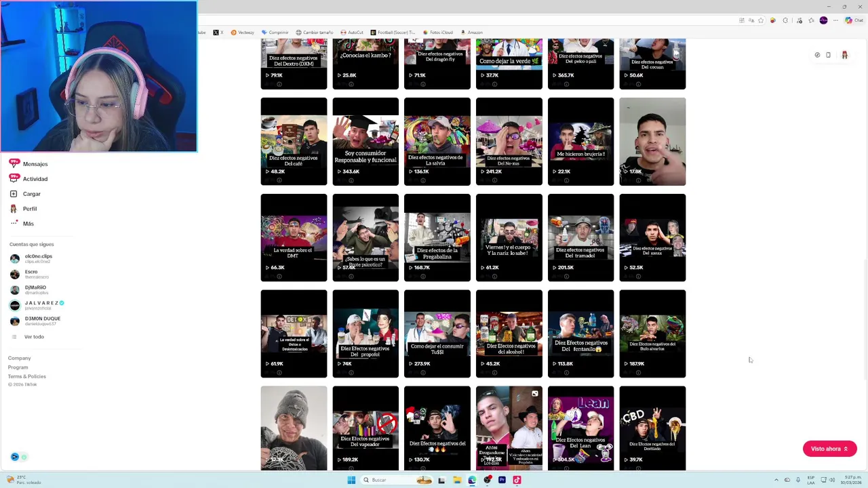Viewport: 868px width, 488px height.
Task: Open Perfil avatar icon in sidebar
Action: click(x=14, y=209)
